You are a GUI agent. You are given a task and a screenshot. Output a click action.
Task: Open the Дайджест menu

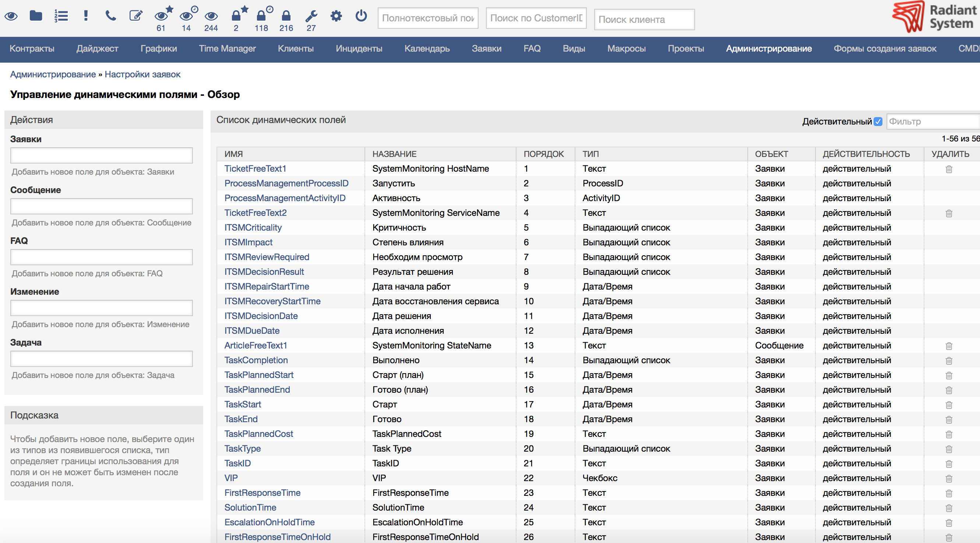point(98,49)
